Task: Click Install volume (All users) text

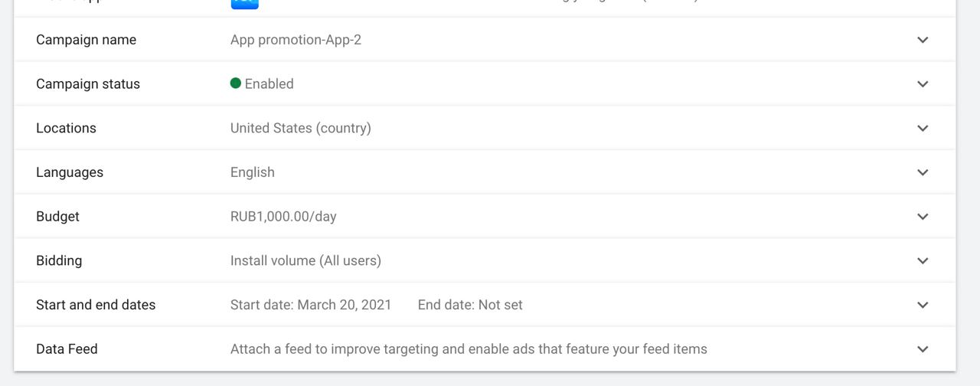Action: tap(305, 260)
